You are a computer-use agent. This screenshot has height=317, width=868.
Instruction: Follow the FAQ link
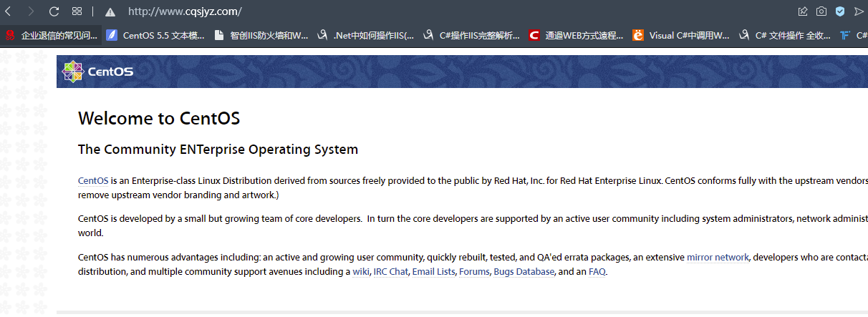tap(597, 272)
